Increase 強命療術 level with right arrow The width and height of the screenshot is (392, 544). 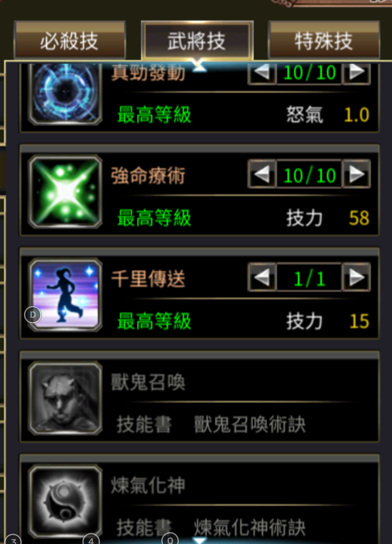tap(356, 175)
